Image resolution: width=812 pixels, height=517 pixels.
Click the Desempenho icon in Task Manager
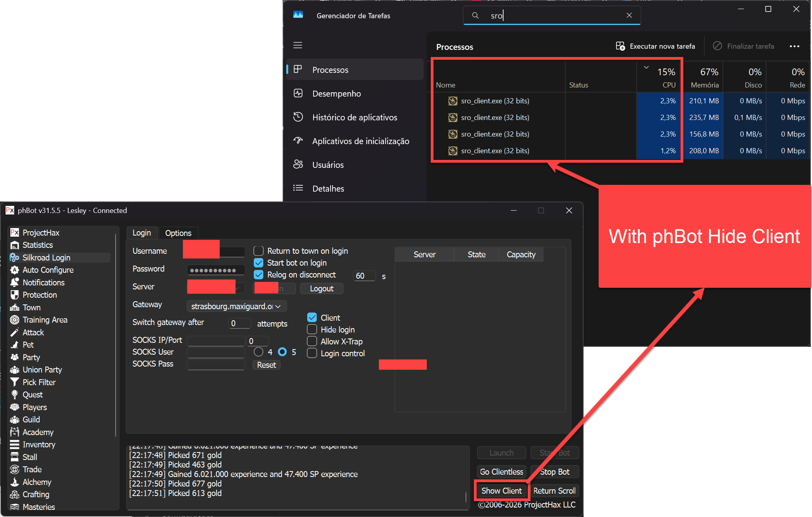298,93
